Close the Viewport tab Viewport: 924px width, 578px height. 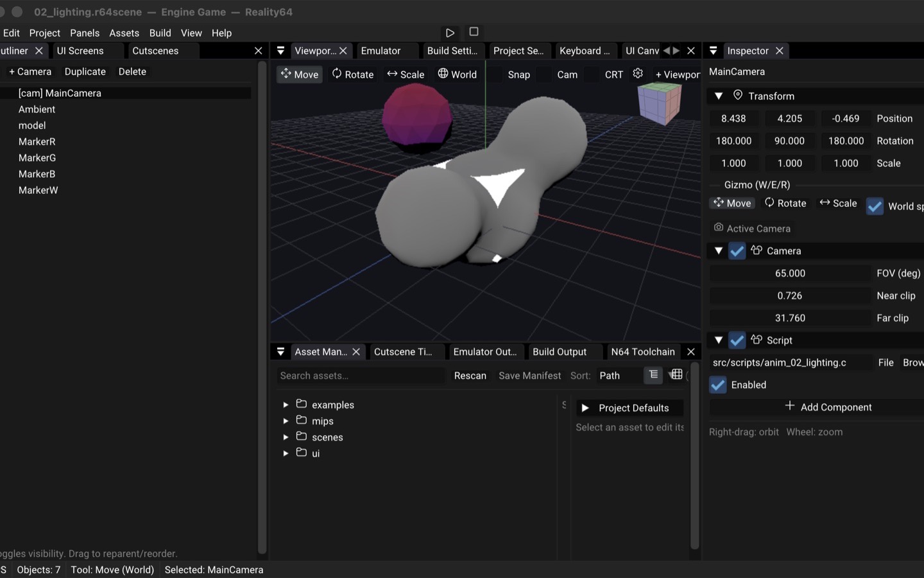pyautogui.click(x=343, y=51)
